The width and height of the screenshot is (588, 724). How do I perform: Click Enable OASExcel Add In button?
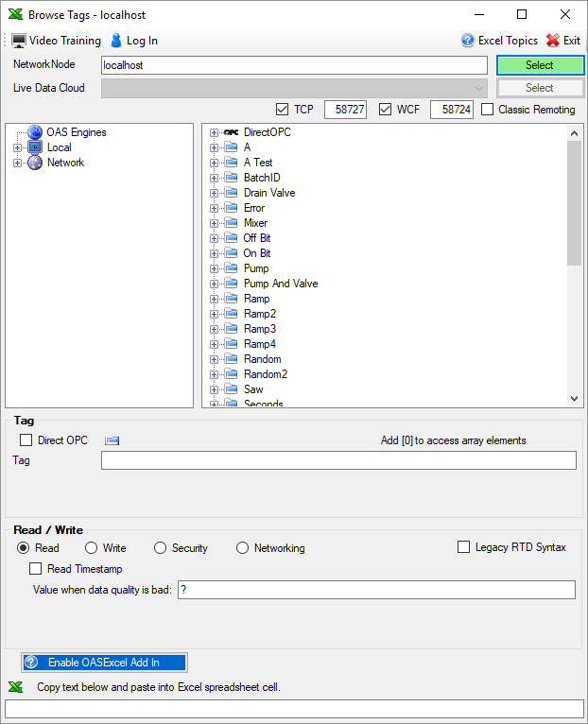104,663
